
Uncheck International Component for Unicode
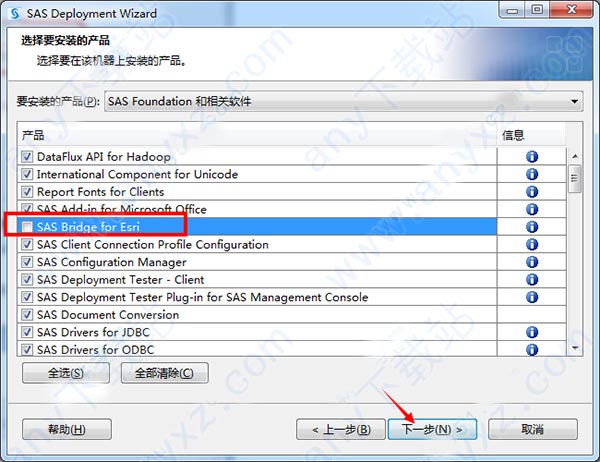click(x=27, y=174)
